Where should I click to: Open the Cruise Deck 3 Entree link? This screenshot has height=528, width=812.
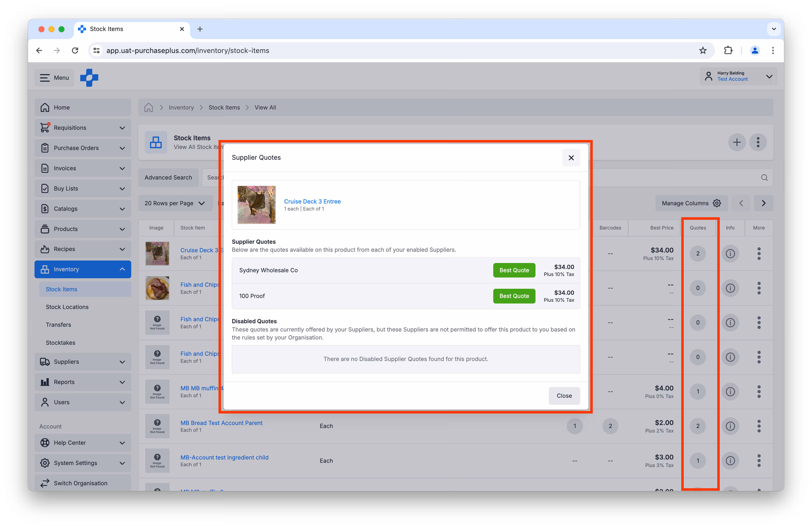coord(312,201)
